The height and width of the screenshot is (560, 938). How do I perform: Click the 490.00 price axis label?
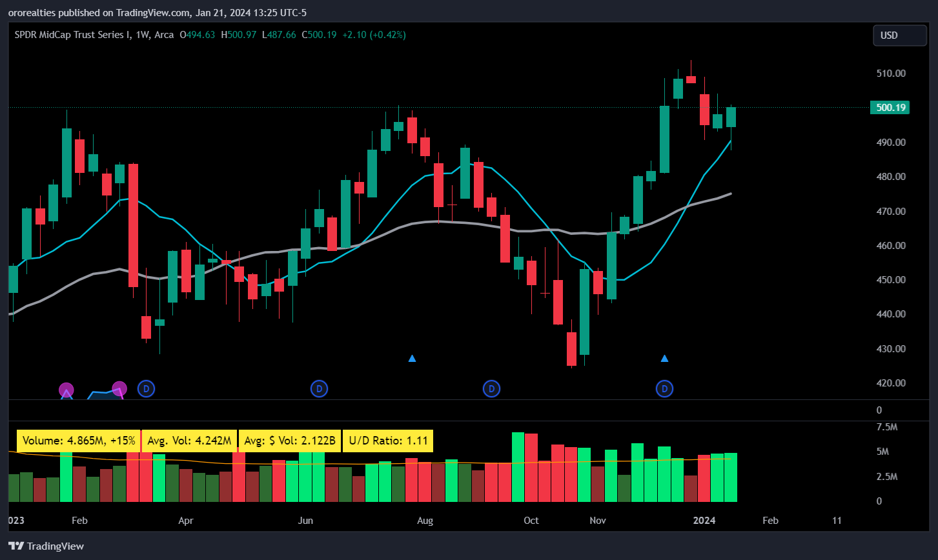point(890,142)
